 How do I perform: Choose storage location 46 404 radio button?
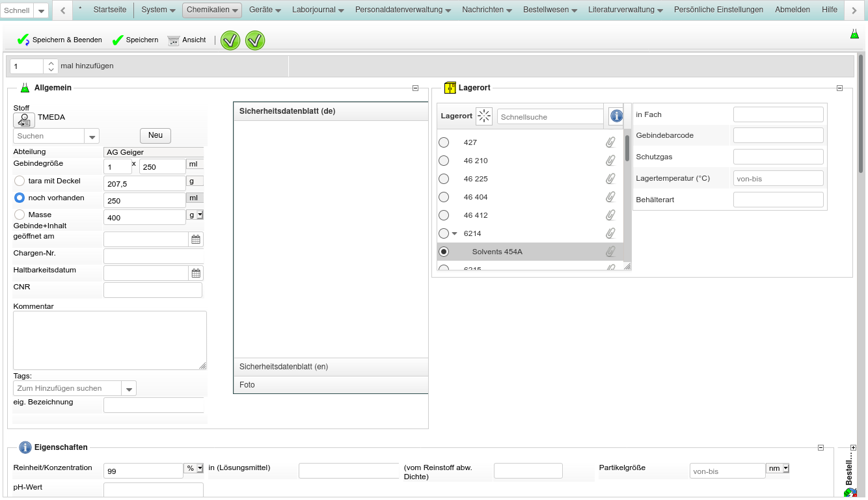pos(444,197)
